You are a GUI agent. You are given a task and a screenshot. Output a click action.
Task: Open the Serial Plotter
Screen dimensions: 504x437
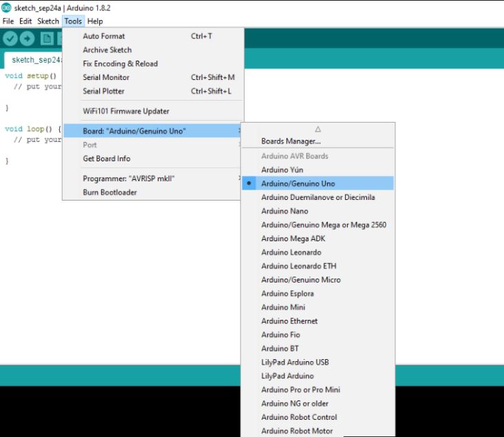(153, 91)
